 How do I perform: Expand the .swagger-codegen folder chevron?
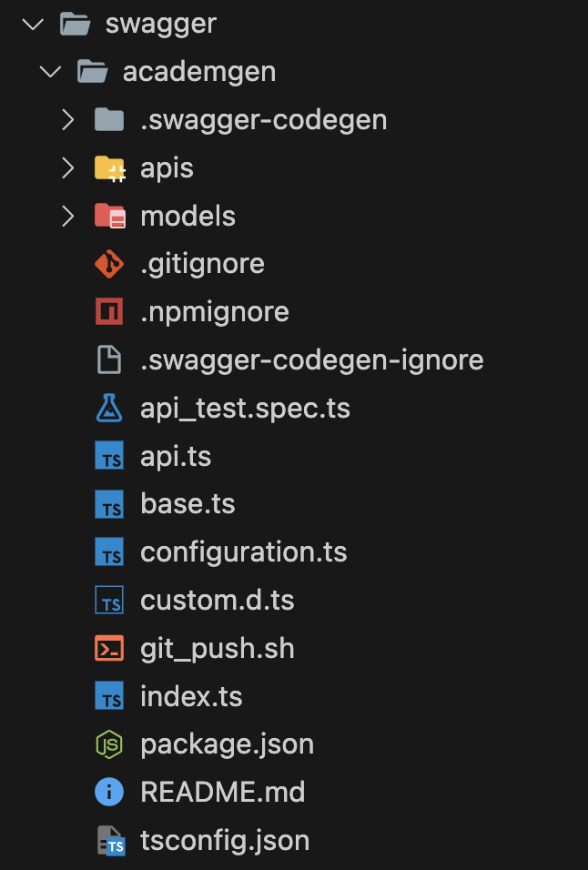click(x=67, y=120)
